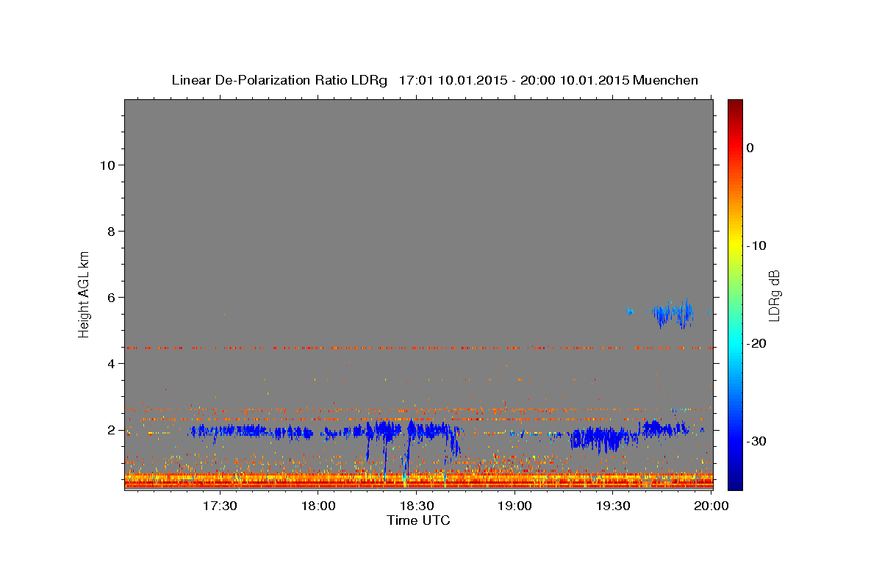This screenshot has width=882, height=588.
Task: Click the colorbar value 0
Action: [750, 148]
